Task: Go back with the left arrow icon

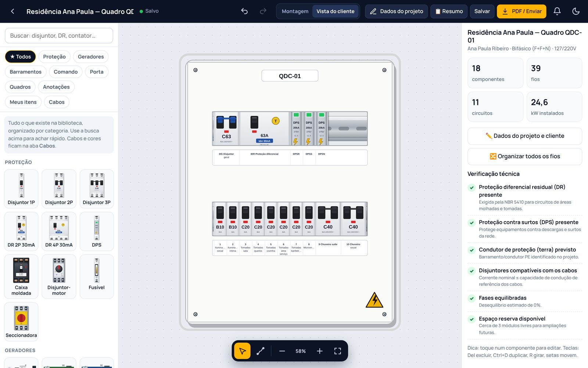Action: tap(12, 11)
